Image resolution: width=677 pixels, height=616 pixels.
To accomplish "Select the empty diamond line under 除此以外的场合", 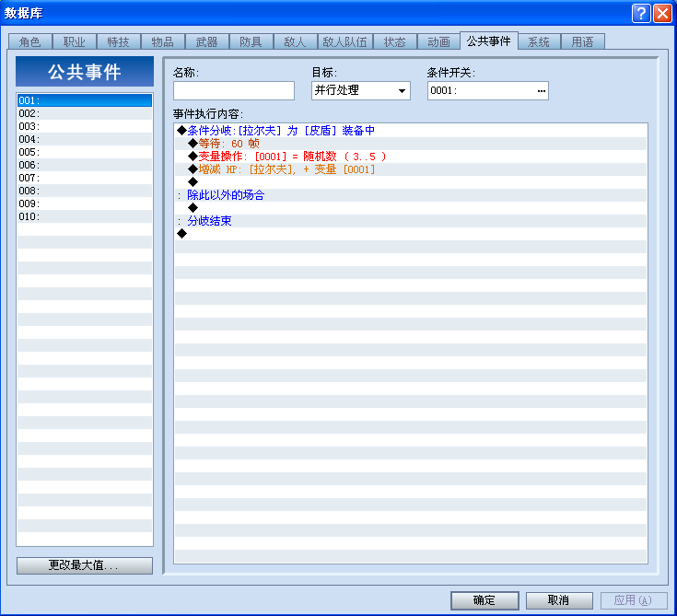I will 411,208.
